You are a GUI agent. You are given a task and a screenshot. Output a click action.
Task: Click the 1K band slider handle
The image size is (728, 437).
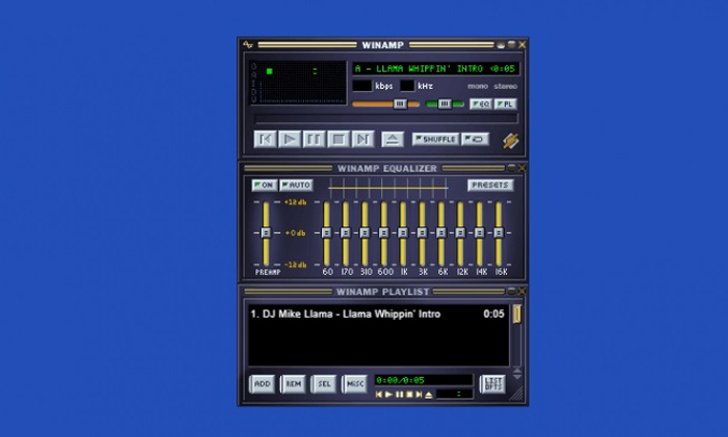pyautogui.click(x=403, y=232)
